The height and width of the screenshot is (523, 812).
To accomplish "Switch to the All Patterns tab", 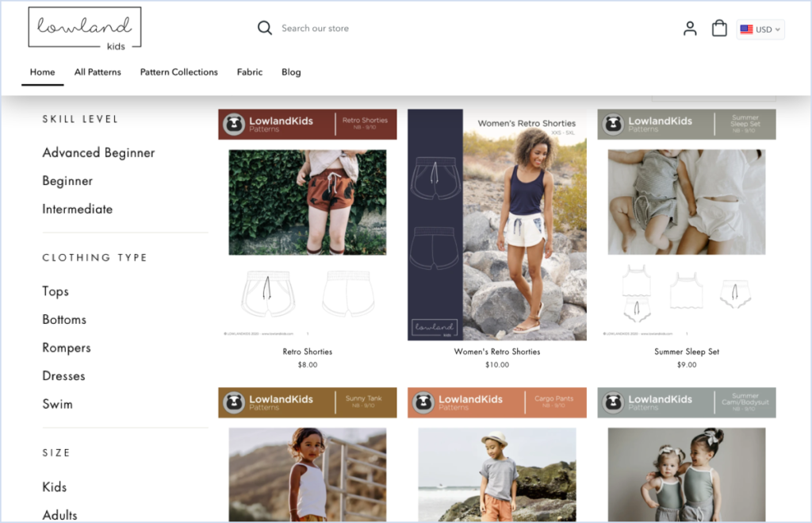I will pos(98,72).
